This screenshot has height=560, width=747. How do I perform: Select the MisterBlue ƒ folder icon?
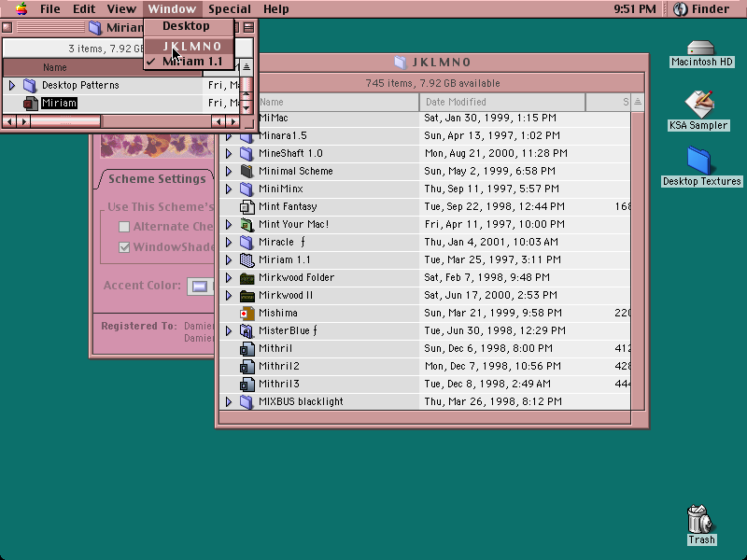coord(247,330)
